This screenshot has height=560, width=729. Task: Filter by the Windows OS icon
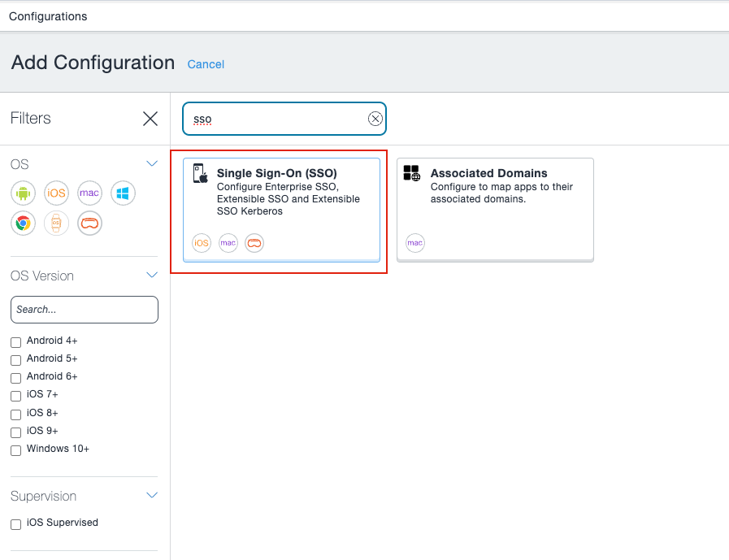pyautogui.click(x=123, y=193)
